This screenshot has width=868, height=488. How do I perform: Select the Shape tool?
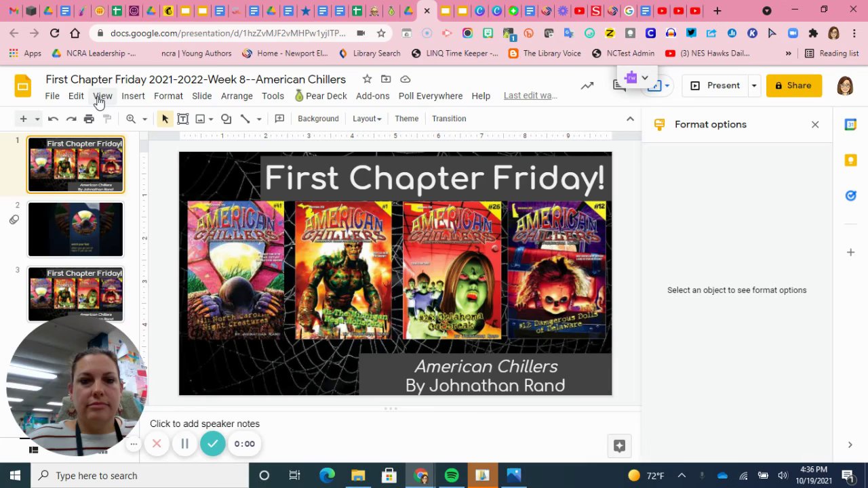(x=226, y=119)
